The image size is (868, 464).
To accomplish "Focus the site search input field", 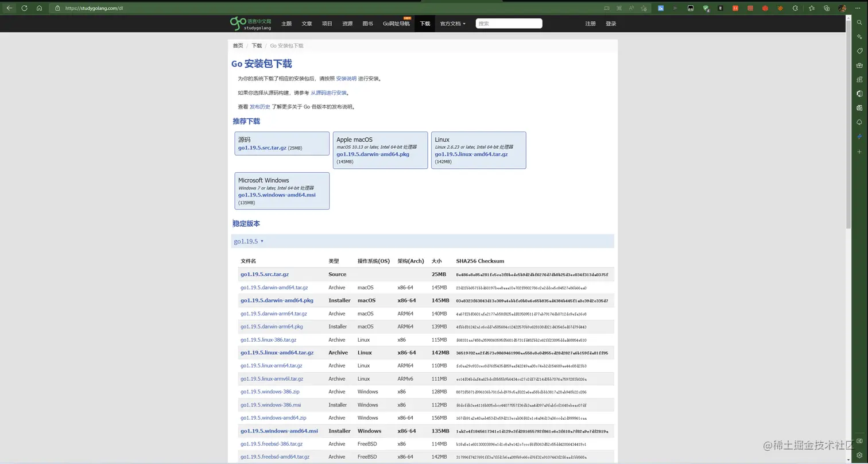I will (x=509, y=24).
